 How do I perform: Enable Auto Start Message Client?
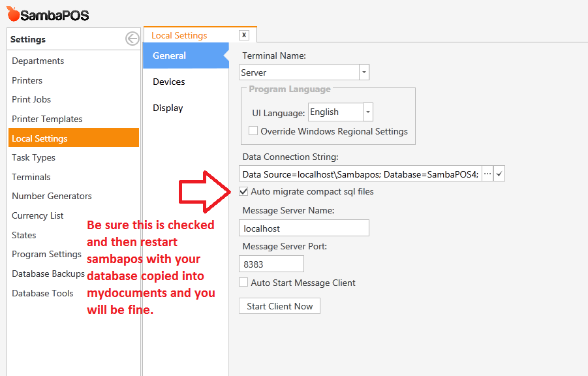pyautogui.click(x=243, y=282)
